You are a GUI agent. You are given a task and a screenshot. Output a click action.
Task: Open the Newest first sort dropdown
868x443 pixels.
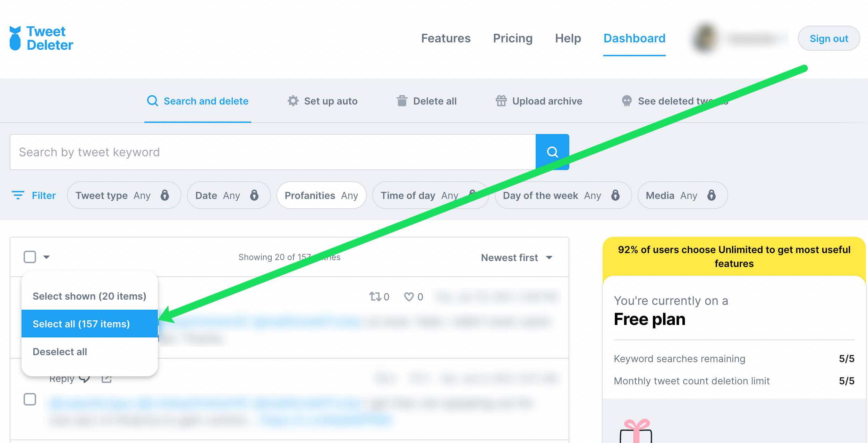point(517,258)
